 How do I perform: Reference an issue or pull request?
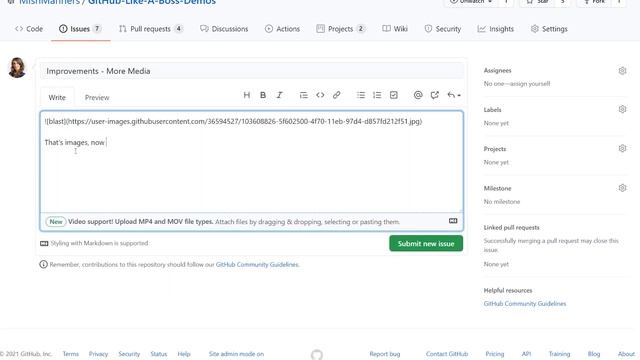434,95
